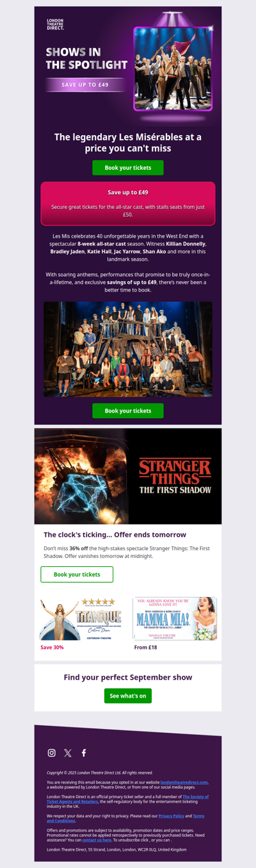The height and width of the screenshot is (868, 256).
Task: Click the londontheatredirect.com link
Action: point(184,782)
